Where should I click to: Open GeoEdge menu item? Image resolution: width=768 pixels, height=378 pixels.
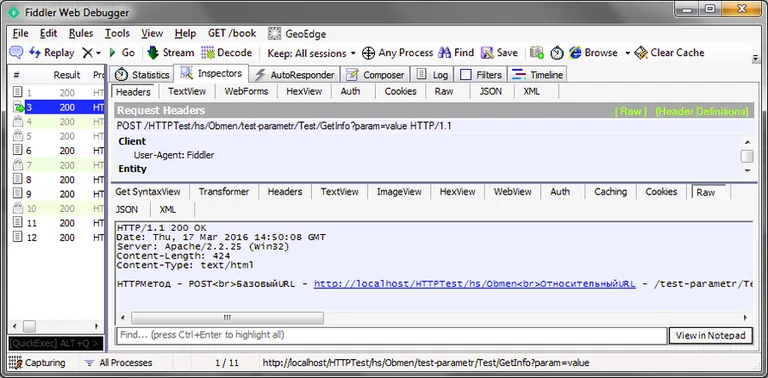click(x=297, y=34)
